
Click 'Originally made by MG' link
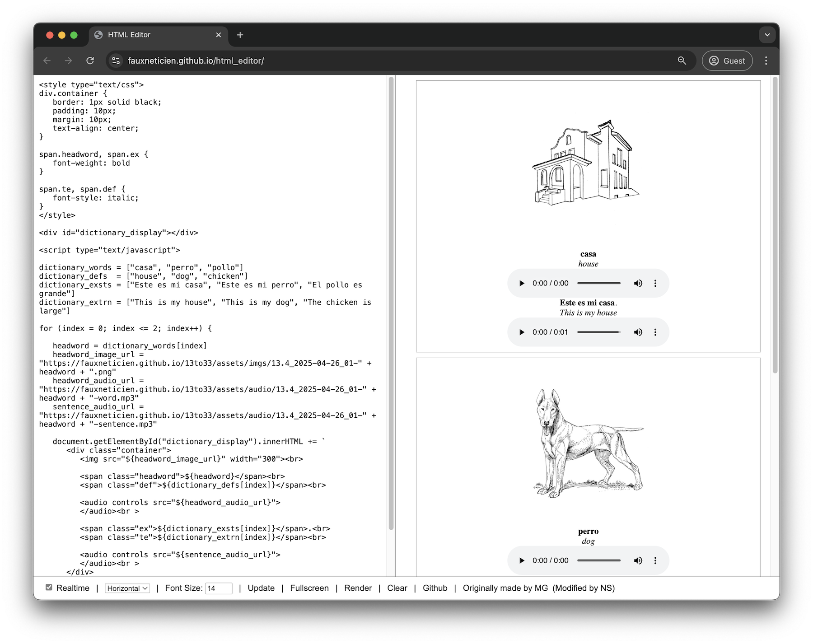(505, 588)
